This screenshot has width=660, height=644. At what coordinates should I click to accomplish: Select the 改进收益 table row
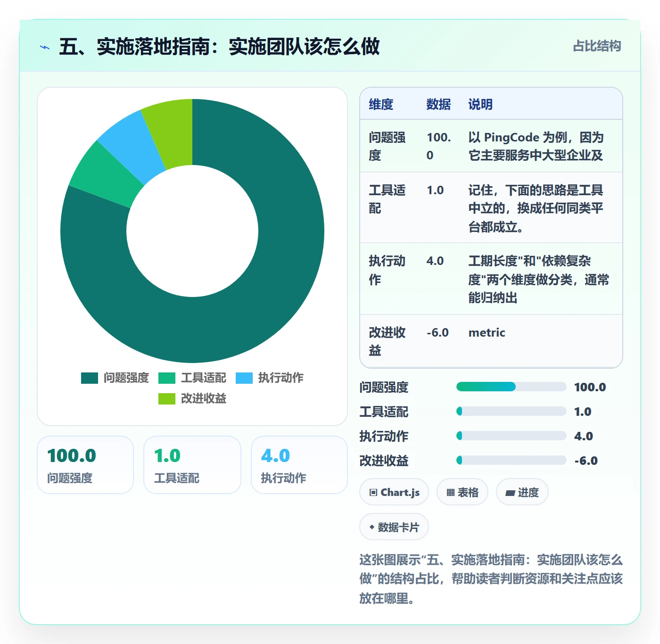coord(491,341)
